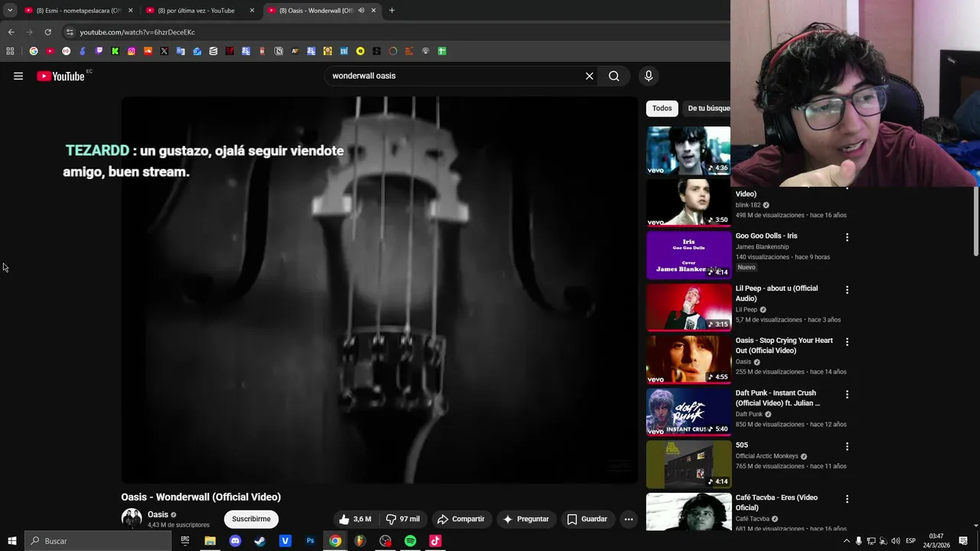The width and height of the screenshot is (980, 551).
Task: Open the system volume speaker icon
Action: [896, 541]
